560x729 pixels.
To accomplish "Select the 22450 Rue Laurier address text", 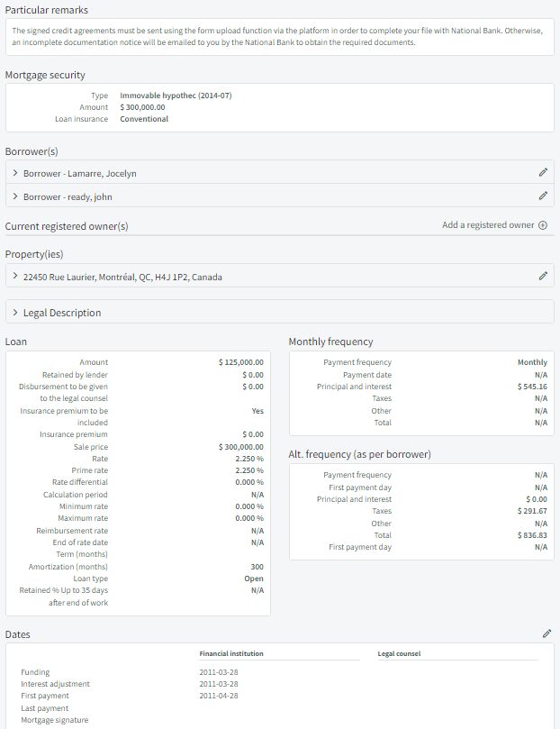I will (122, 278).
